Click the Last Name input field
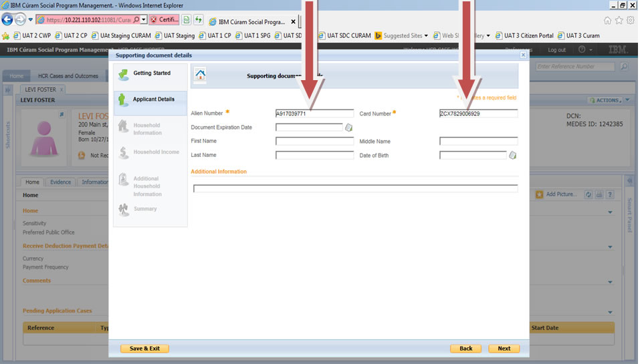640x364 pixels. (314, 155)
